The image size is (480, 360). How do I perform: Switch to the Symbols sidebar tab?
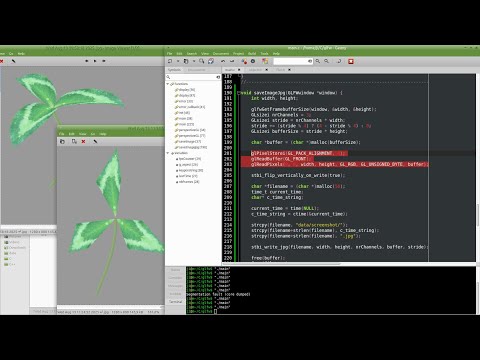174,70
